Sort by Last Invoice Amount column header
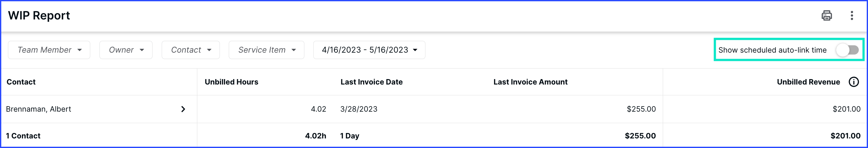The width and height of the screenshot is (868, 148). 530,82
